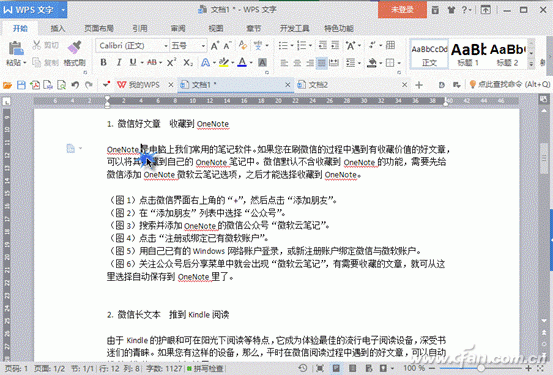Apply superscript with the X² icon
Screen dimensions: 553x375
pos(171,63)
